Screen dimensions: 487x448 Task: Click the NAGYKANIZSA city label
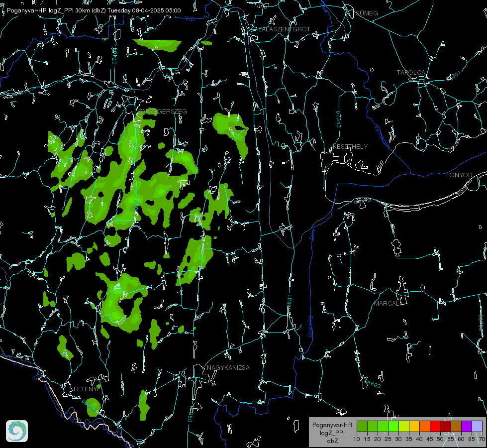click(228, 367)
